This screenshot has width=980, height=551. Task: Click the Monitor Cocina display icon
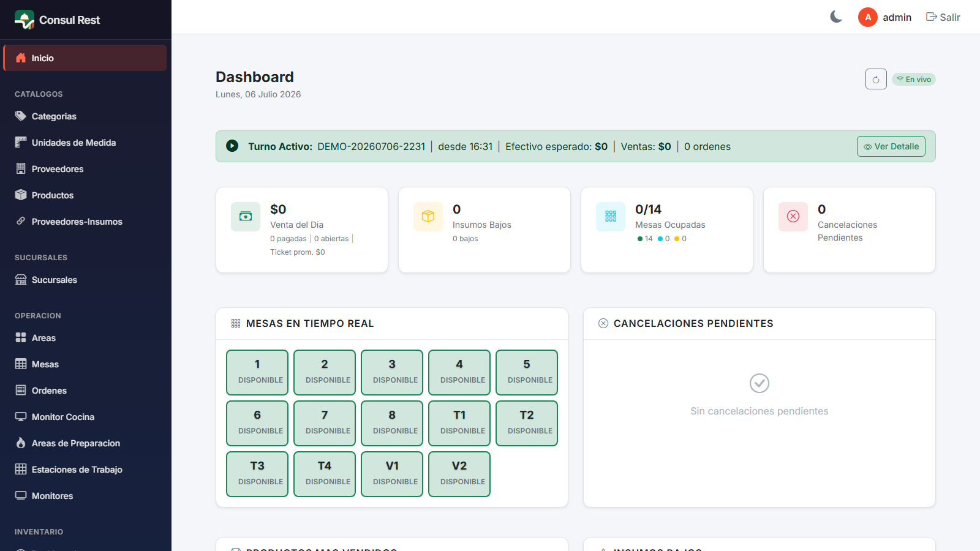tap(21, 416)
